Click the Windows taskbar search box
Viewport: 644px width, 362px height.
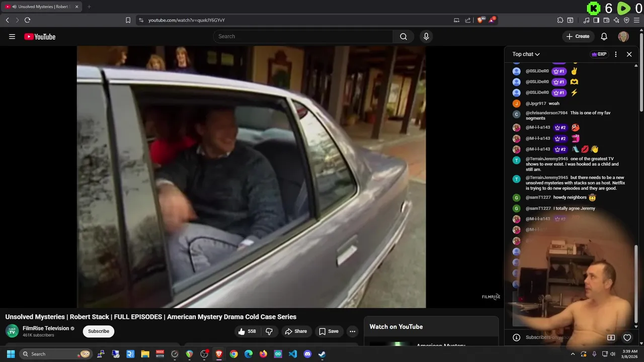coord(56,354)
